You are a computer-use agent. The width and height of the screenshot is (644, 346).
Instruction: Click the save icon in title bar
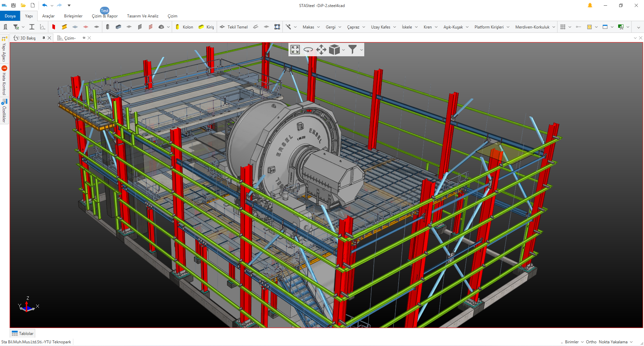(13, 5)
